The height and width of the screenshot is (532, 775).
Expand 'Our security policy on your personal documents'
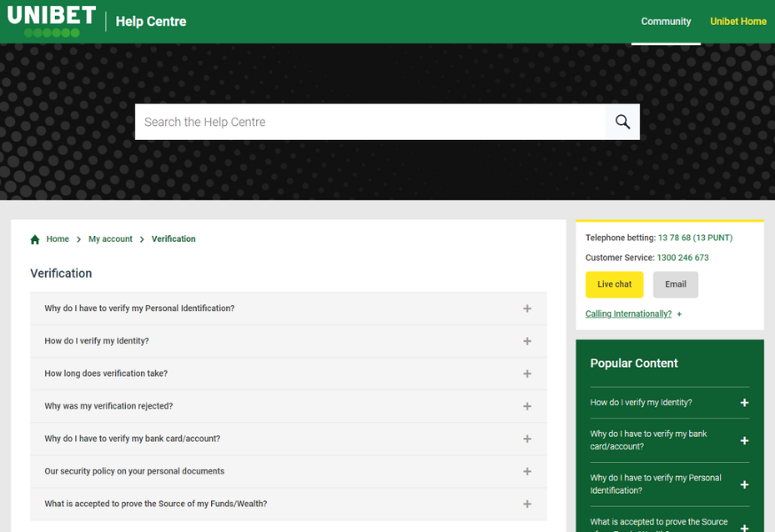point(288,472)
